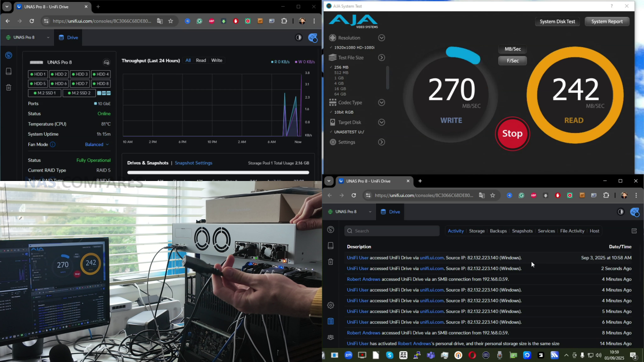Image resolution: width=644 pixels, height=362 pixels.
Task: Expand the Test File Size section arrow
Action: [x=382, y=58]
